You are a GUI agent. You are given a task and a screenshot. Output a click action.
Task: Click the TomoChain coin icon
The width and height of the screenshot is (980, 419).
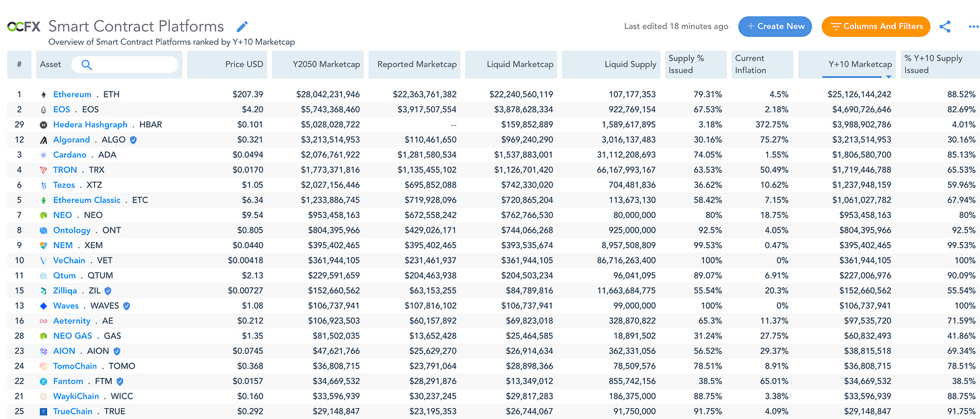(44, 367)
